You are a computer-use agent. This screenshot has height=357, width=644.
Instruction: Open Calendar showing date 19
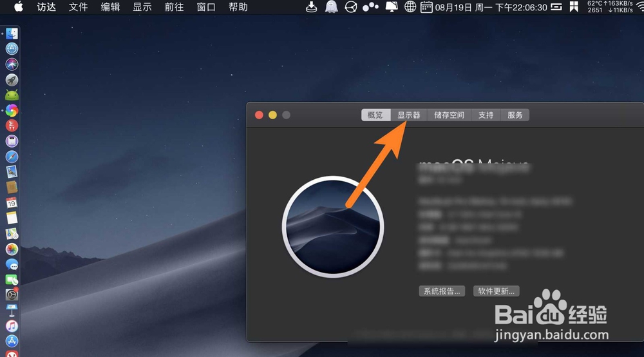[12, 203]
